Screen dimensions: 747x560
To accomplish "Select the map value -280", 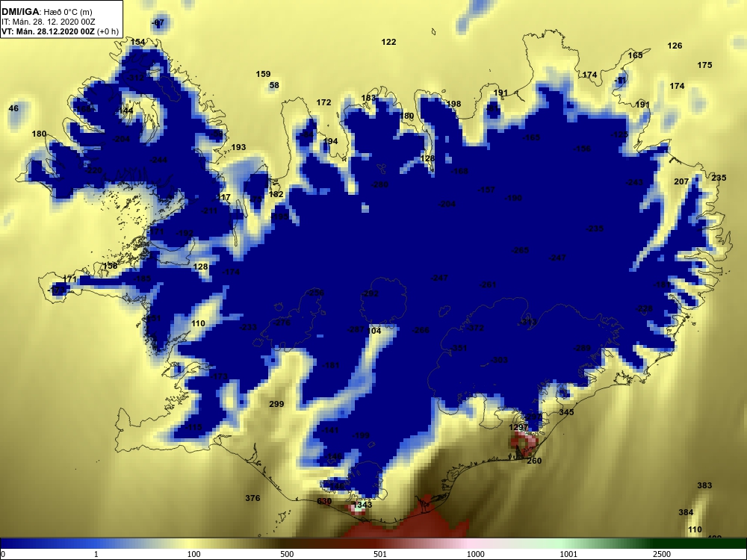I will (x=379, y=184).
